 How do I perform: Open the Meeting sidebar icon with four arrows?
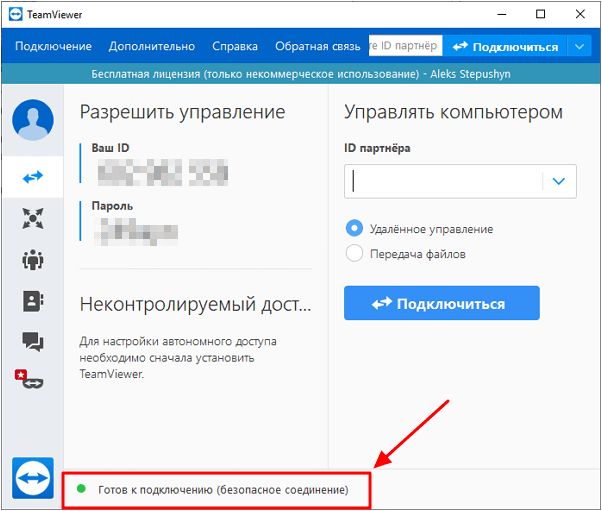pyautogui.click(x=33, y=218)
